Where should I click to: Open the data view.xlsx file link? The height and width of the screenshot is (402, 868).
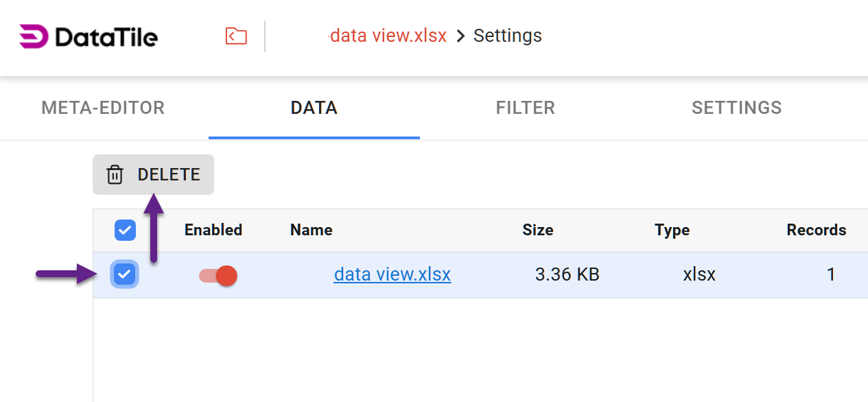pos(392,274)
